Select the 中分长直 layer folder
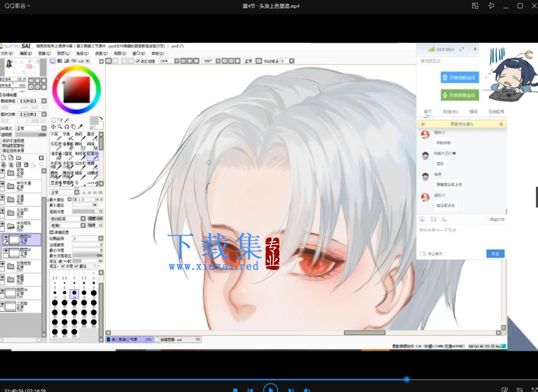538x392 pixels. point(21,186)
